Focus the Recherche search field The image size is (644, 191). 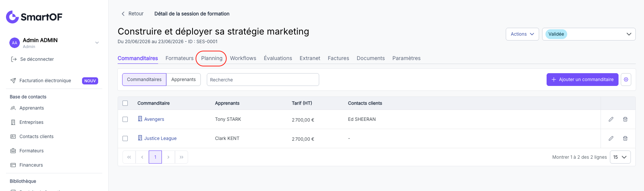(263, 80)
